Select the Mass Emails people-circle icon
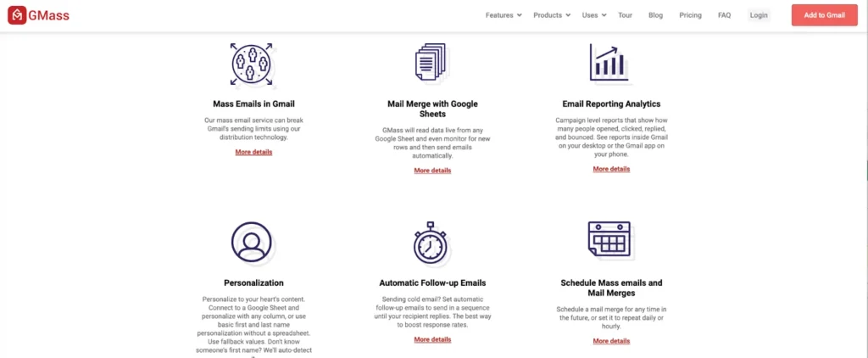This screenshot has width=868, height=358. pos(251,64)
